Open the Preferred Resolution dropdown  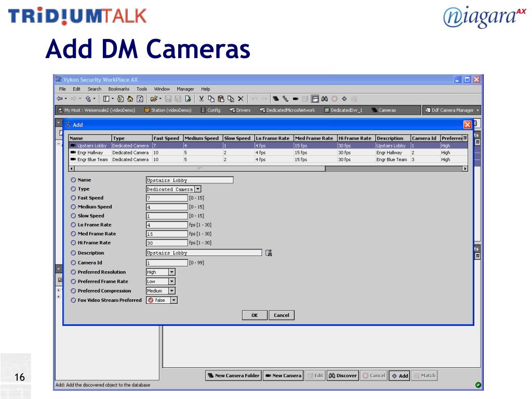171,272
